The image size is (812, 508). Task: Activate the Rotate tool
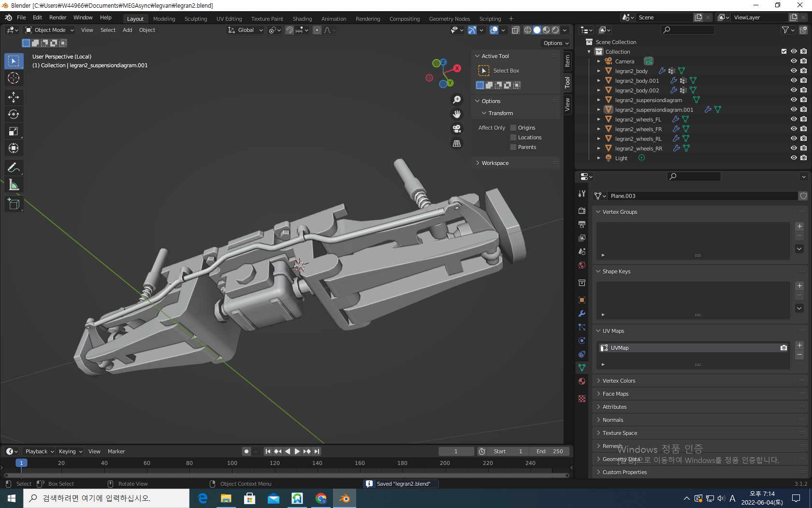[14, 114]
